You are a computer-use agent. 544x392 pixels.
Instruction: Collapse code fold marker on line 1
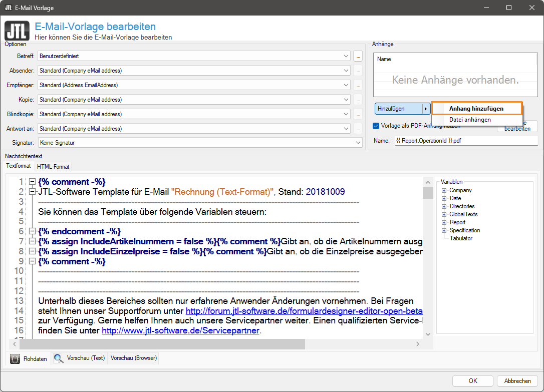pyautogui.click(x=33, y=182)
